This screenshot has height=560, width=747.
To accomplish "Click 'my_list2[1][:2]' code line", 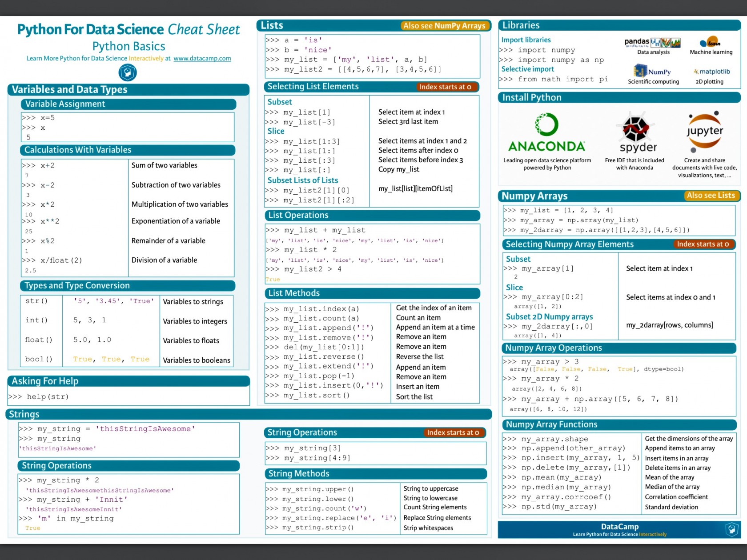I will (x=309, y=200).
